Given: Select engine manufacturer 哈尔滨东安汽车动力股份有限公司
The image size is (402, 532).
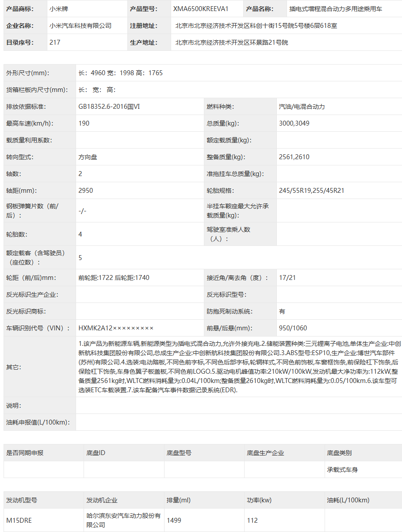Looking at the screenshot, I should (x=123, y=521).
